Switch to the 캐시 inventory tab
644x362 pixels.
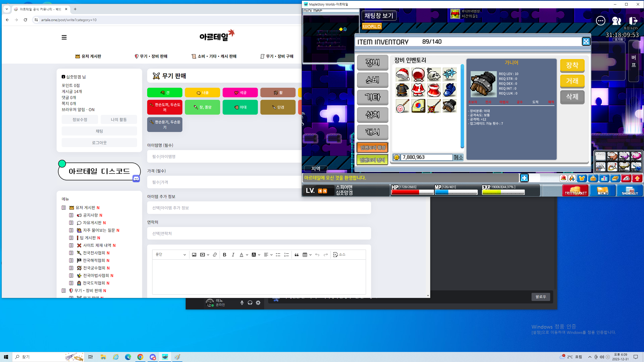pyautogui.click(x=373, y=132)
